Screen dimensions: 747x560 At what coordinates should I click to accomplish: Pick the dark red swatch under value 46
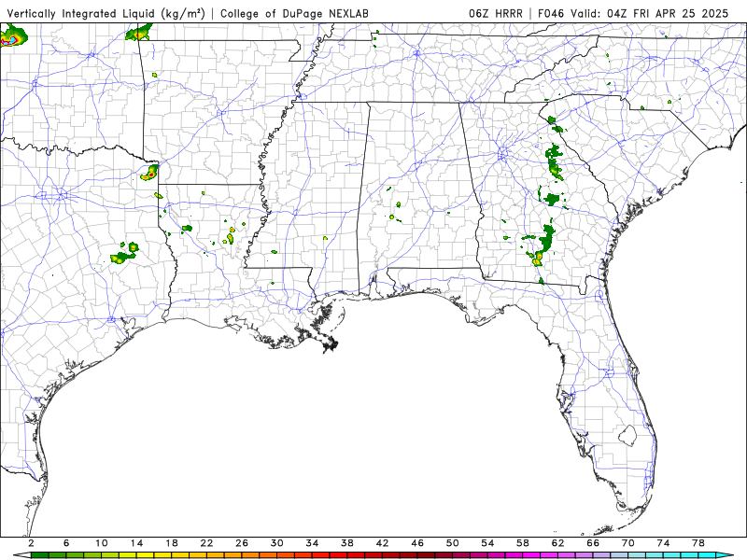tap(427, 555)
